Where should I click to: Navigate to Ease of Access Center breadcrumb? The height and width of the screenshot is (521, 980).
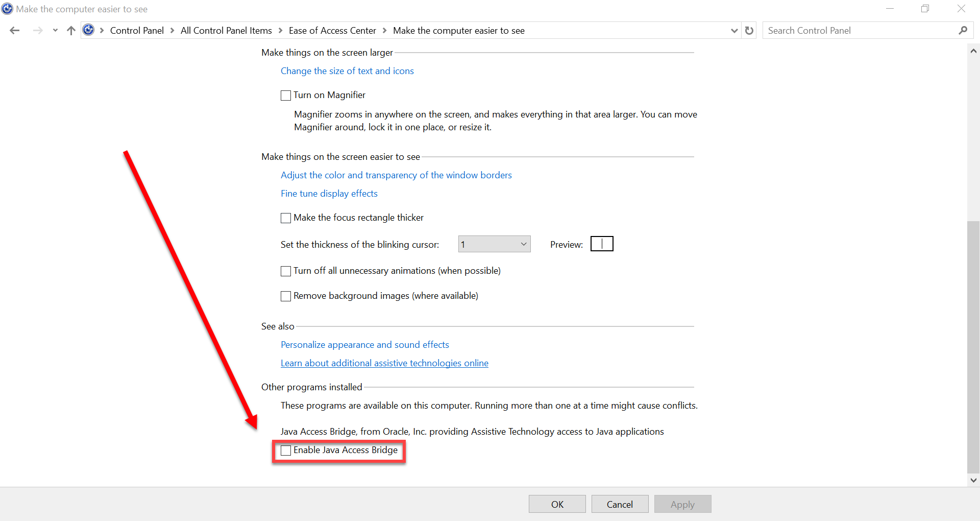tap(332, 31)
